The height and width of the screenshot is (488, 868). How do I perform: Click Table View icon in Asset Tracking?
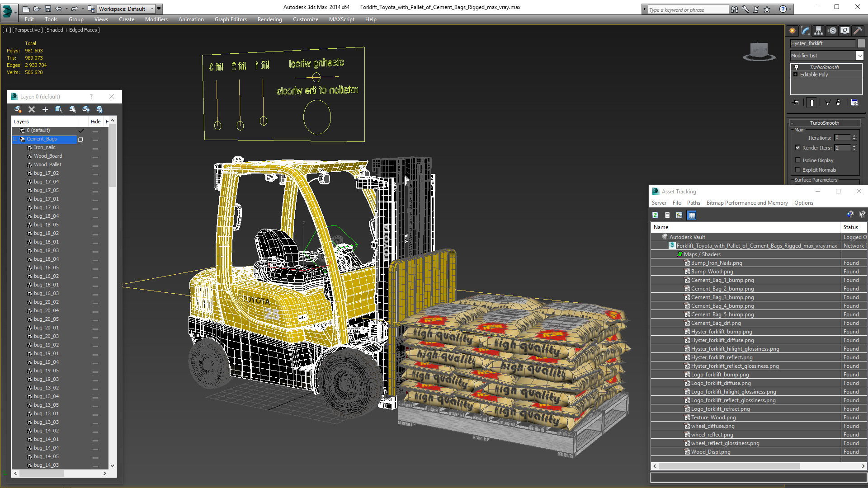pos(692,215)
